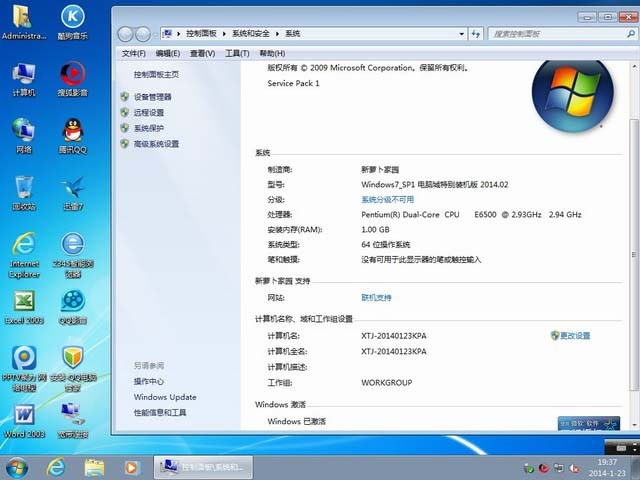Open 性能信息和工具 link
Viewport: 640px width, 480px height.
point(160,413)
